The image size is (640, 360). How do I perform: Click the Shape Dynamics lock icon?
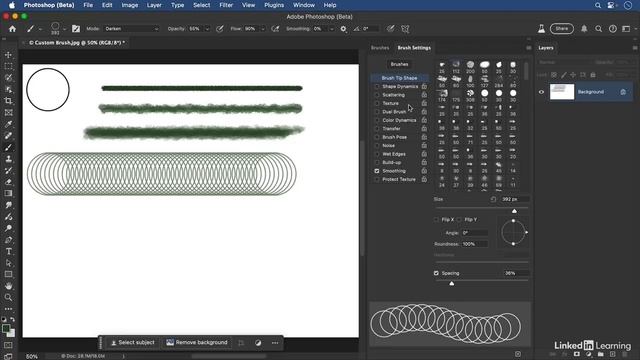click(x=424, y=87)
